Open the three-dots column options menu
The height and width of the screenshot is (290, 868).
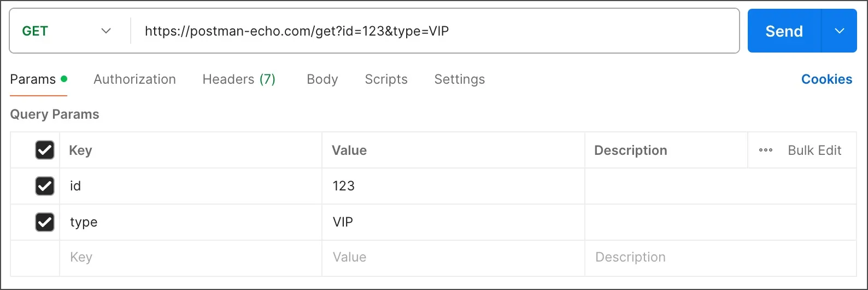click(766, 150)
